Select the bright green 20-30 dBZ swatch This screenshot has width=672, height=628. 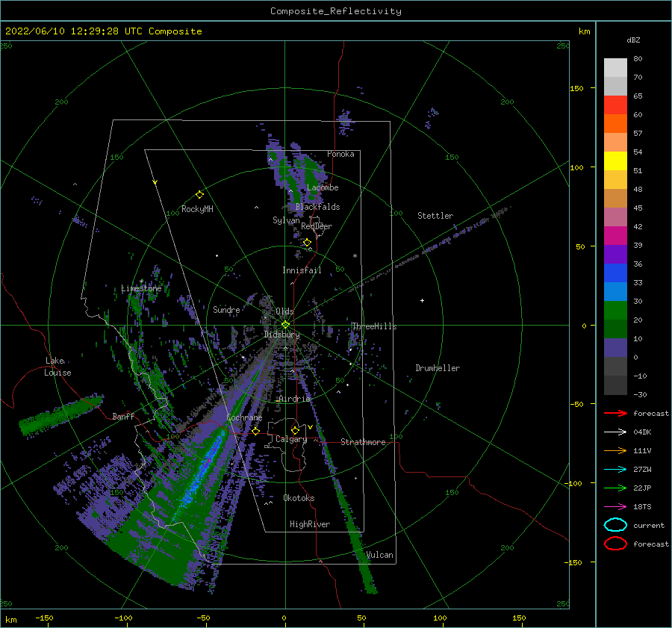pos(615,311)
